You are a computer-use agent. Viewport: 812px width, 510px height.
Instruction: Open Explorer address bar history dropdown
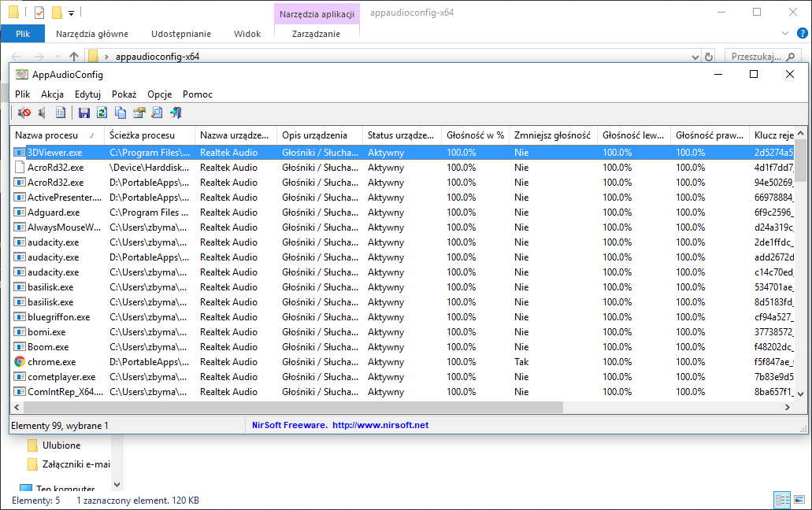click(695, 57)
